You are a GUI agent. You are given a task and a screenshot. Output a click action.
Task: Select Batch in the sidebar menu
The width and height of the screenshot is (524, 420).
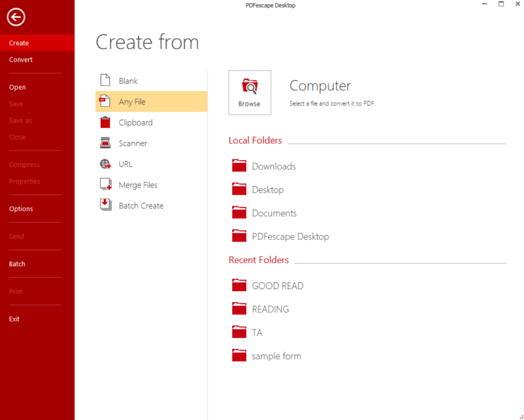pos(17,264)
